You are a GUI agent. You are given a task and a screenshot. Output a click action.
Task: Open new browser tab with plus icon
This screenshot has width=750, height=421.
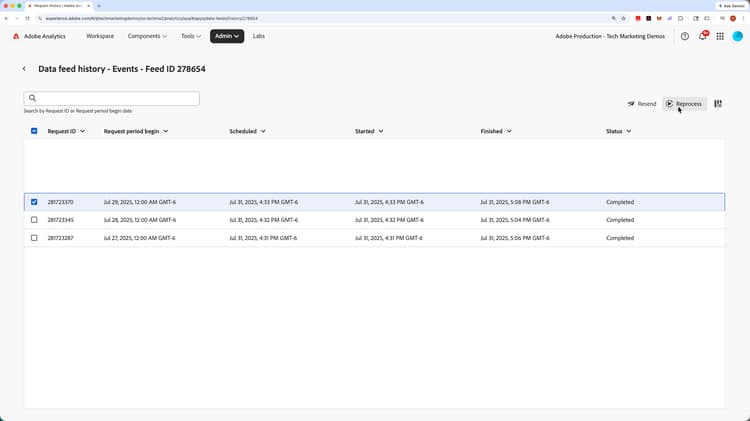99,6
